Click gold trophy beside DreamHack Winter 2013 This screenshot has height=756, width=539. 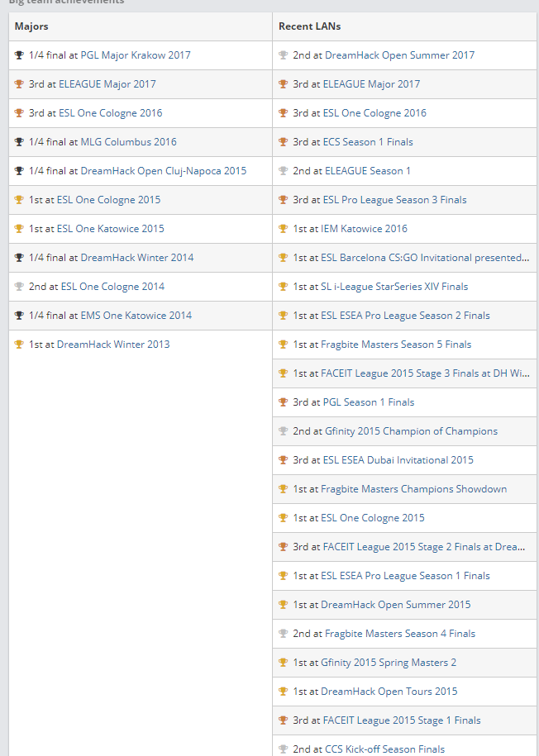(19, 345)
